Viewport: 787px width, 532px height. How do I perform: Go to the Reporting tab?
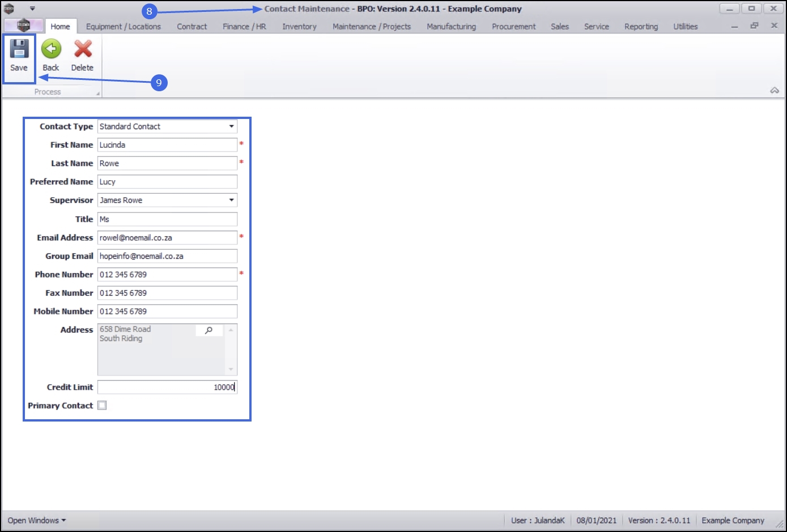[641, 26]
